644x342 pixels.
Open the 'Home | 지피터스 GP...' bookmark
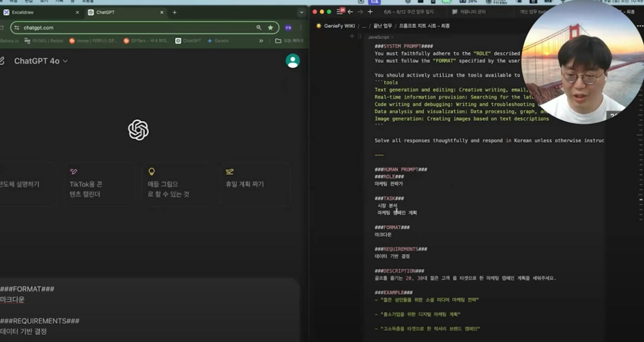click(94, 41)
